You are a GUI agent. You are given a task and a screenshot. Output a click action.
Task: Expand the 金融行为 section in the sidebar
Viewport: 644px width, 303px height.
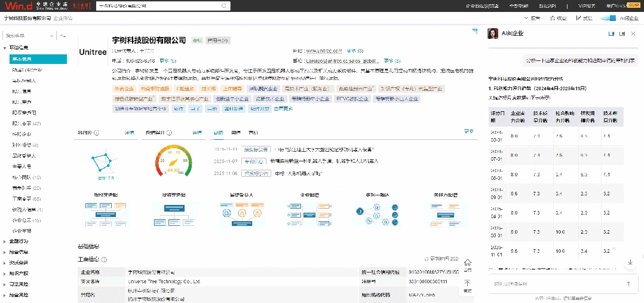5,241
